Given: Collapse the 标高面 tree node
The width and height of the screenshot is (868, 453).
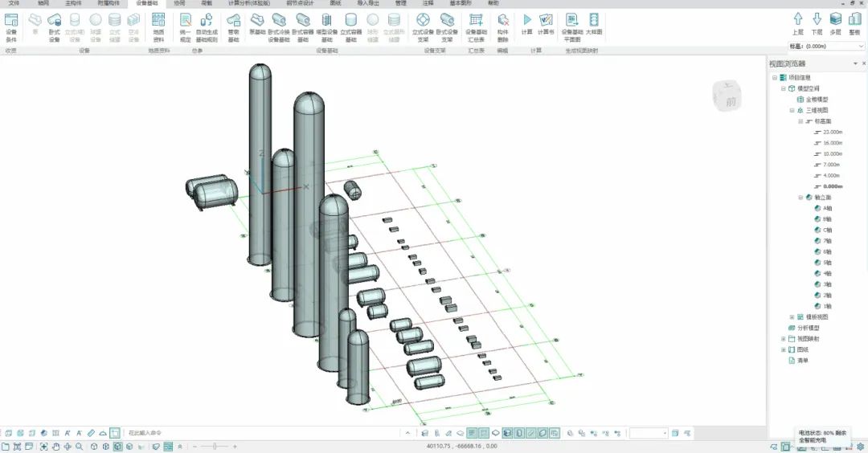Looking at the screenshot, I should pyautogui.click(x=800, y=121).
